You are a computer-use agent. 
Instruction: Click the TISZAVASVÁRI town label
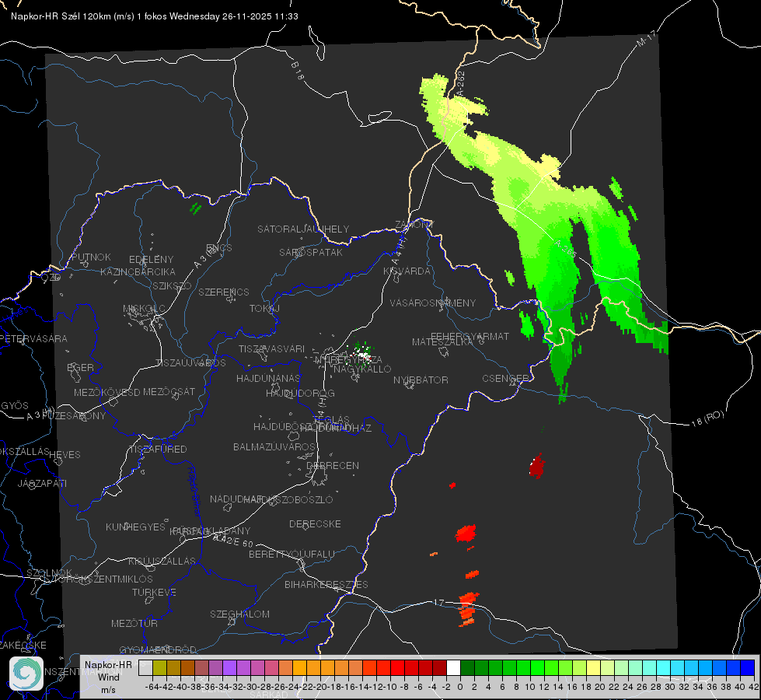pos(272,348)
